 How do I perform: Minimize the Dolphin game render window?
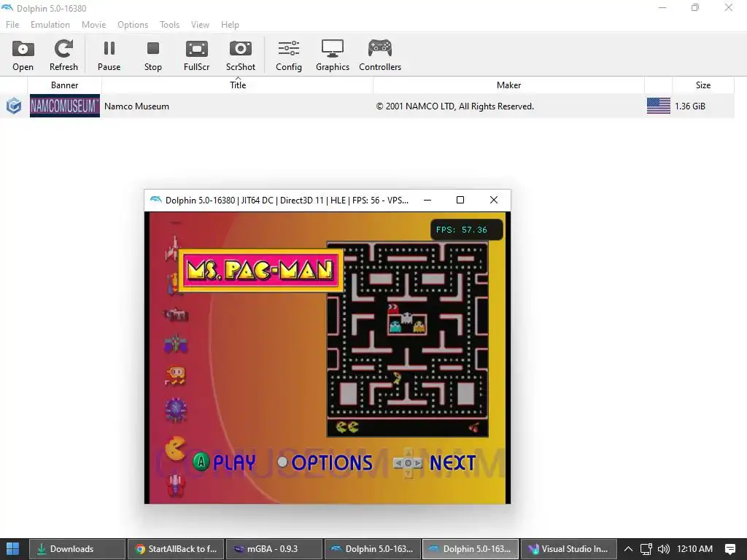[427, 200]
